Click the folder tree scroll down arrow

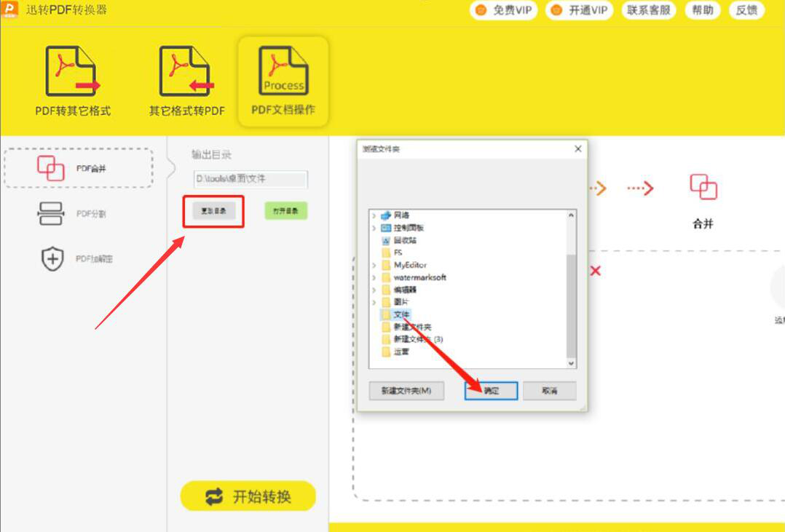pyautogui.click(x=571, y=363)
